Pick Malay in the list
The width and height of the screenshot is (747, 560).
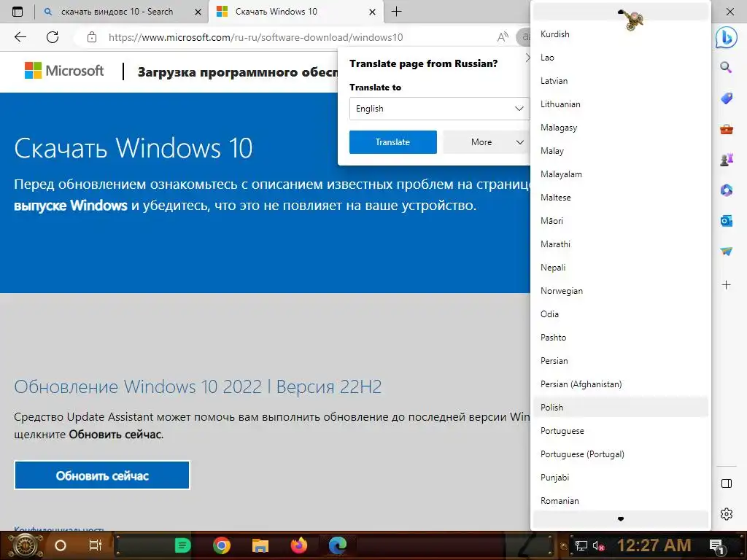pos(620,150)
